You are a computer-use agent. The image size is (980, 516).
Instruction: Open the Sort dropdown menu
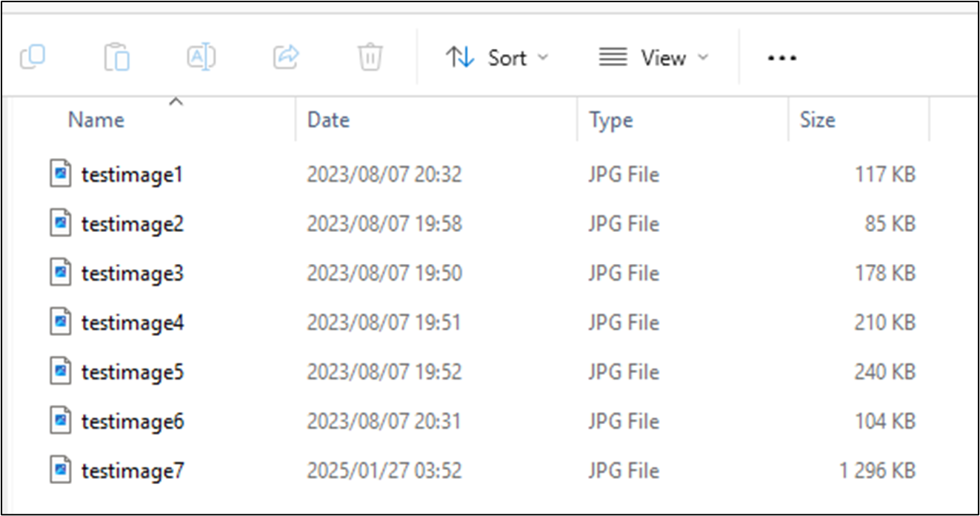[497, 58]
